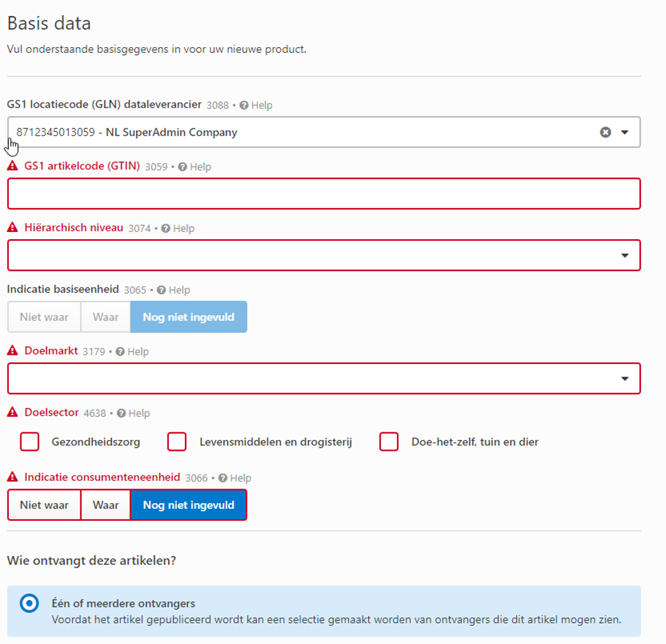The width and height of the screenshot is (666, 644).
Task: Open Help for Indicatie basiseenheid
Action: pyautogui.click(x=173, y=290)
